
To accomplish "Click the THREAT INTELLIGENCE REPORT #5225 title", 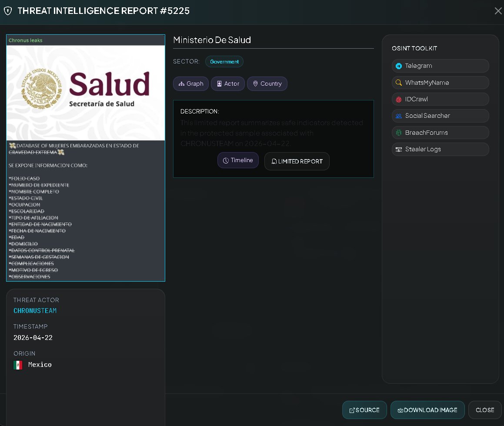I will tap(103, 11).
